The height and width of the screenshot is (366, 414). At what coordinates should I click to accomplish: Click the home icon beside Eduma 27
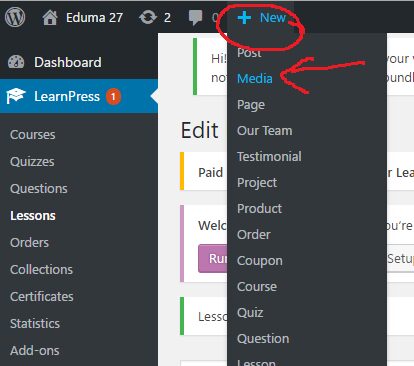50,17
